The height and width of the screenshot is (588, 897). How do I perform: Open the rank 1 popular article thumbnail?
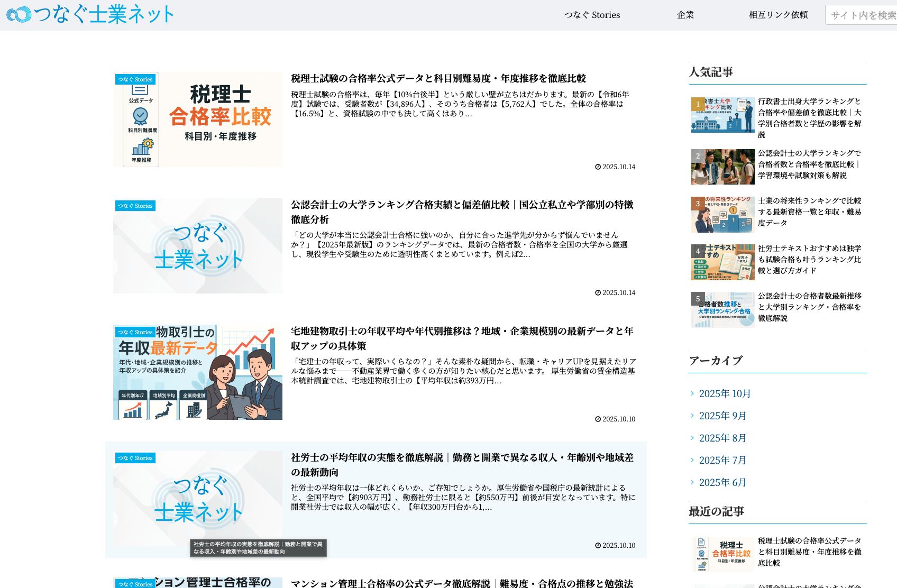click(x=722, y=115)
